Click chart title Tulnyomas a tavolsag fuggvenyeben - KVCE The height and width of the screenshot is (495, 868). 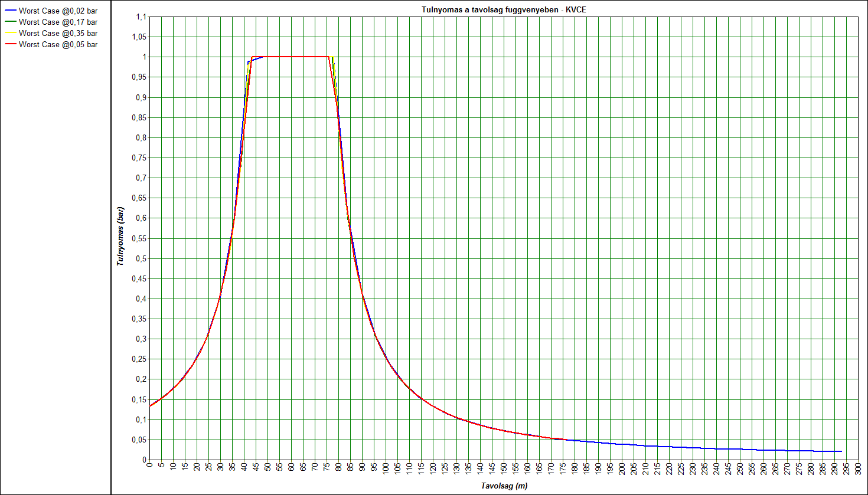point(504,9)
